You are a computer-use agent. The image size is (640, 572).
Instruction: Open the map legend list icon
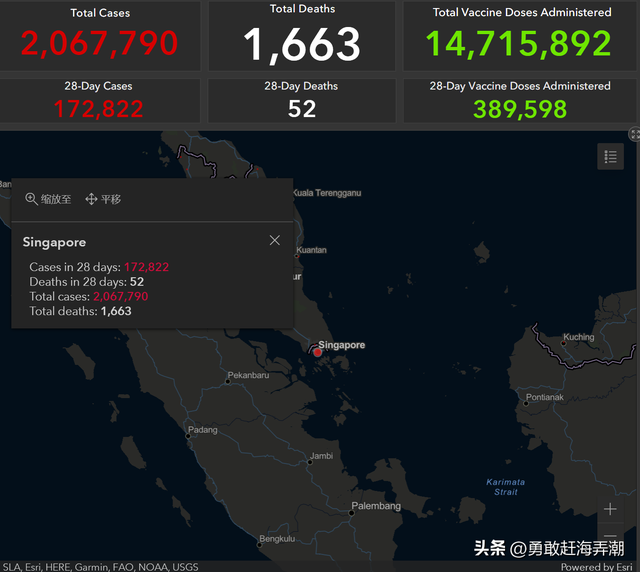point(610,156)
